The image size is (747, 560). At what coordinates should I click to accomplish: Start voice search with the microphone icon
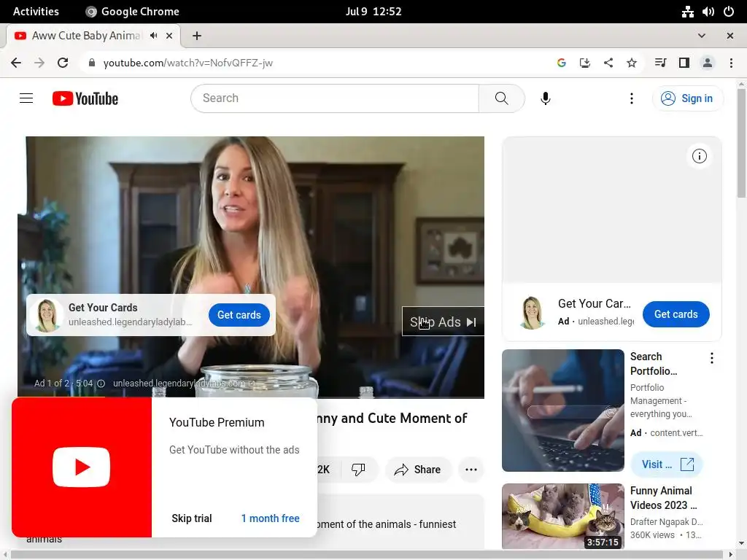coord(546,98)
